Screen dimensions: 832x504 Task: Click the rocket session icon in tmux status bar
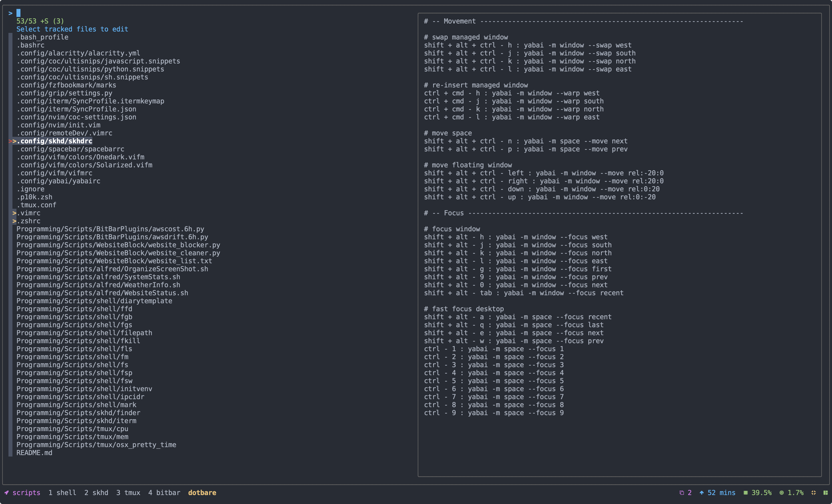point(7,492)
